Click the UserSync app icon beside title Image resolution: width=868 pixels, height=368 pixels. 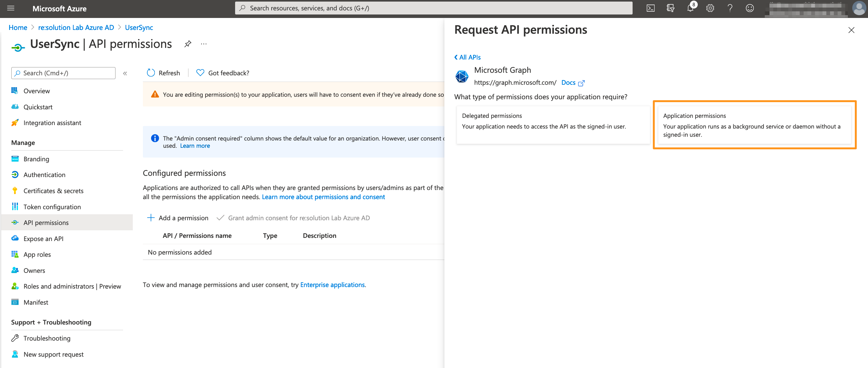click(x=18, y=47)
